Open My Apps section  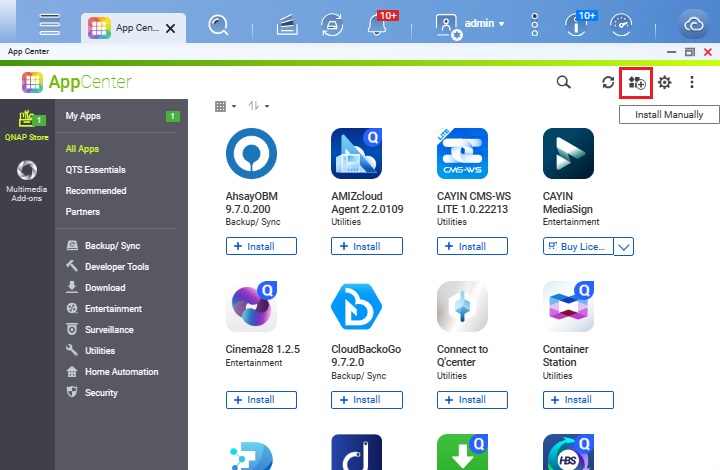[83, 116]
